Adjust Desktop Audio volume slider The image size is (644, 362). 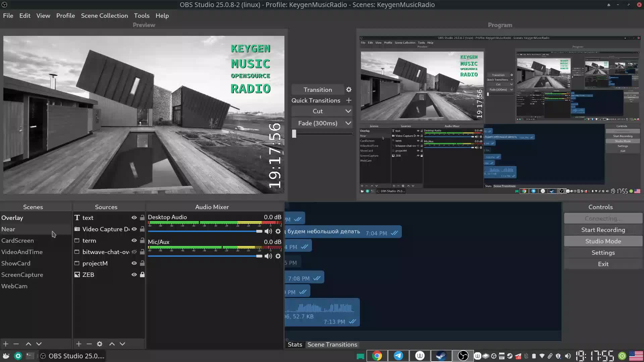pyautogui.click(x=205, y=231)
